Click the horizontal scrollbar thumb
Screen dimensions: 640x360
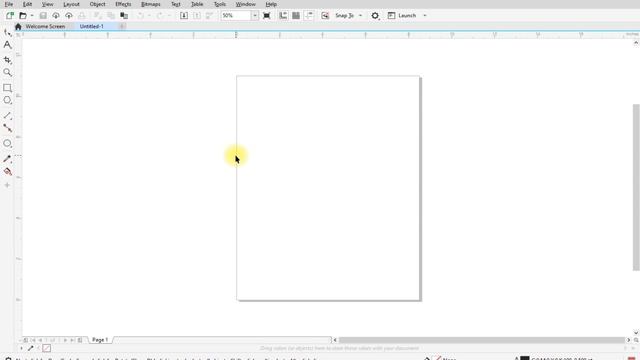[482, 340]
